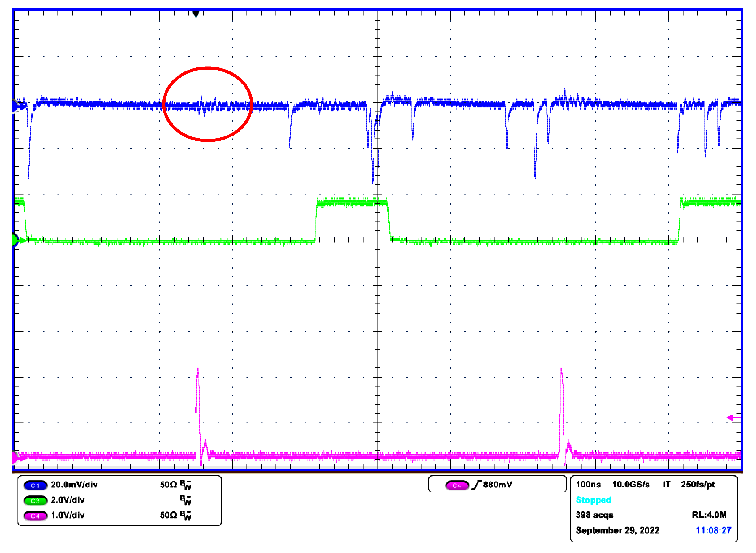Screen dimensions: 756x553
Task: Click the magenta trigger level arrow on right edge
Action: [733, 418]
